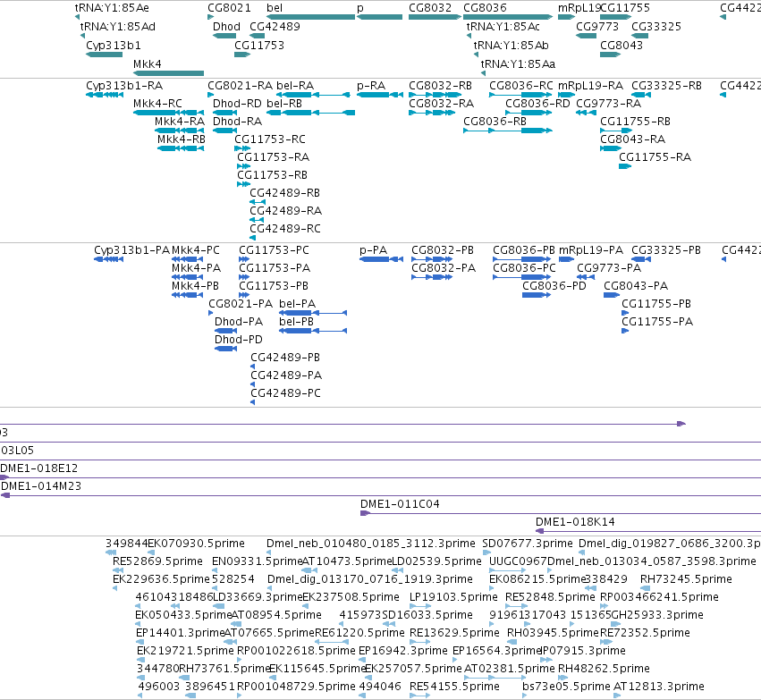Click the RE54155.5prime EST label
This screenshot has width=761, height=700.
[x=454, y=687]
